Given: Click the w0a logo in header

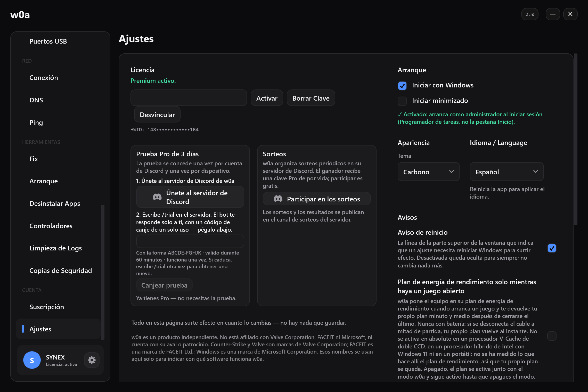Looking at the screenshot, I should coord(20,15).
